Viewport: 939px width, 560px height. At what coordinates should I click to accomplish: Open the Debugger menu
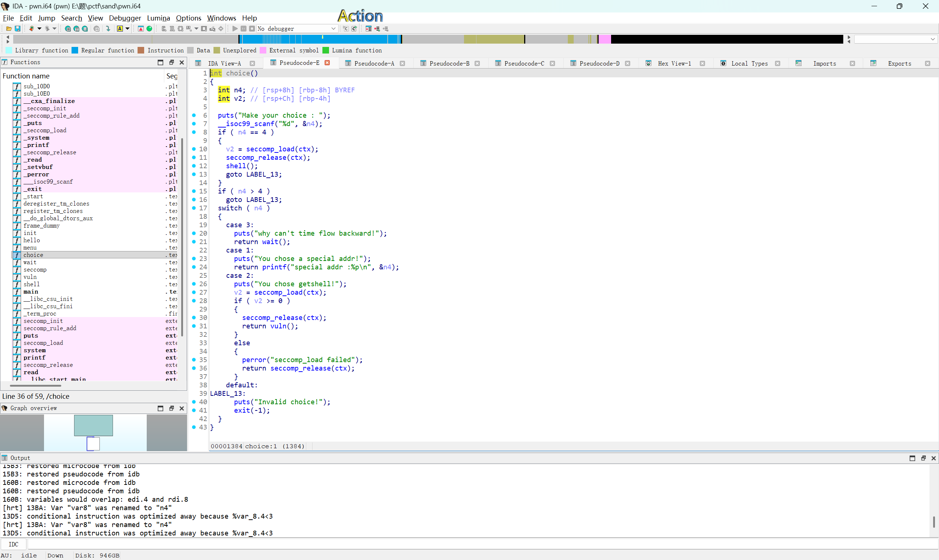(125, 18)
